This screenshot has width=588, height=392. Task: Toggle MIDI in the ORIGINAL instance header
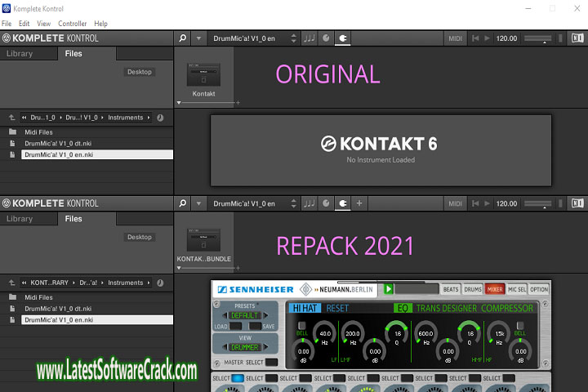click(x=455, y=38)
